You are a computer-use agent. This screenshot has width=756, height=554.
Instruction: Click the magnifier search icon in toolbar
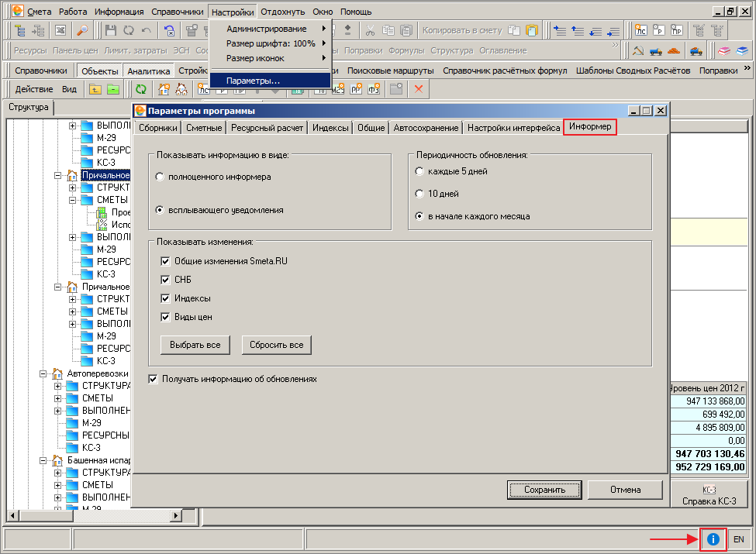pos(82,30)
